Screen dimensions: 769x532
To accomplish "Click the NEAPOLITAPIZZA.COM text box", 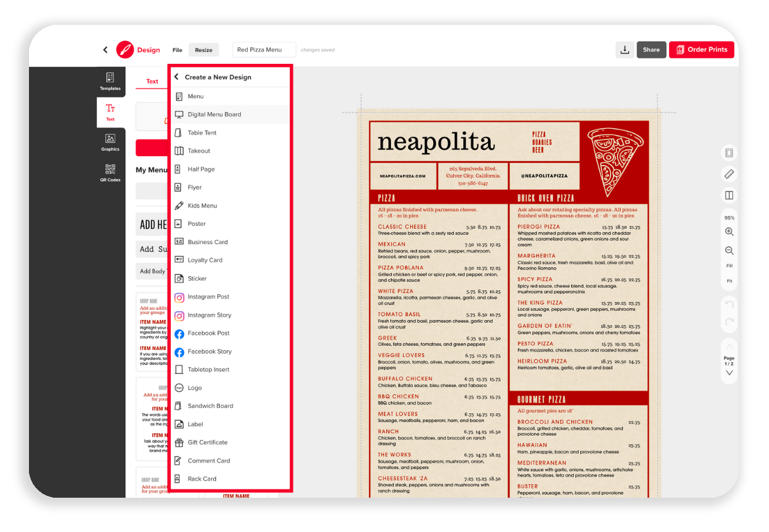I will [x=403, y=176].
